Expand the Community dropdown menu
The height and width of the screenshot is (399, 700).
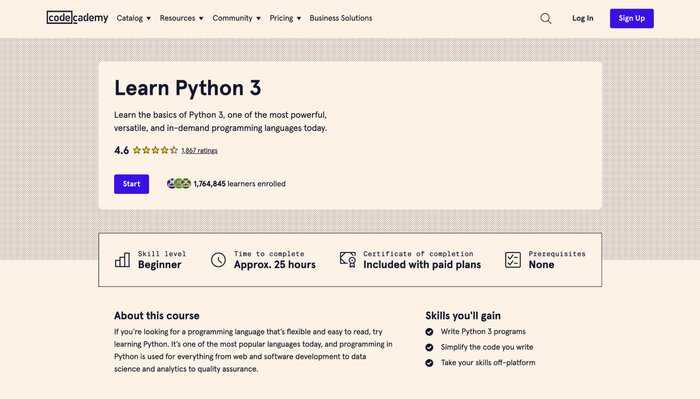tap(237, 18)
